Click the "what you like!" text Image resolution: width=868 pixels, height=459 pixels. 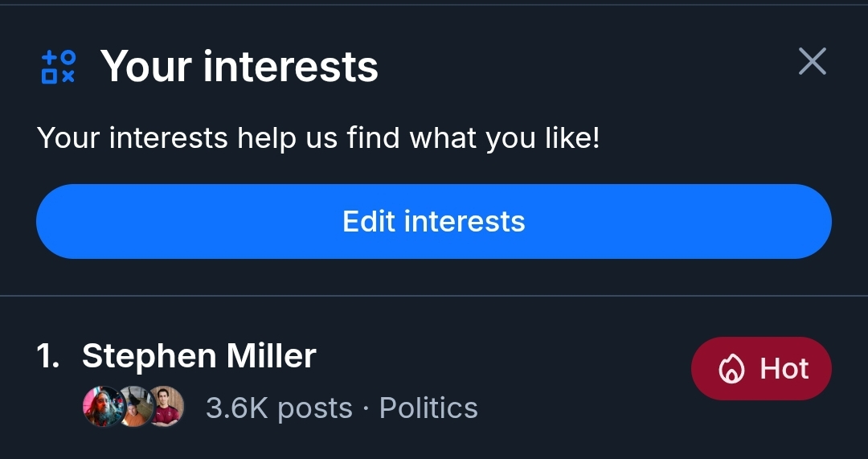click(505, 139)
